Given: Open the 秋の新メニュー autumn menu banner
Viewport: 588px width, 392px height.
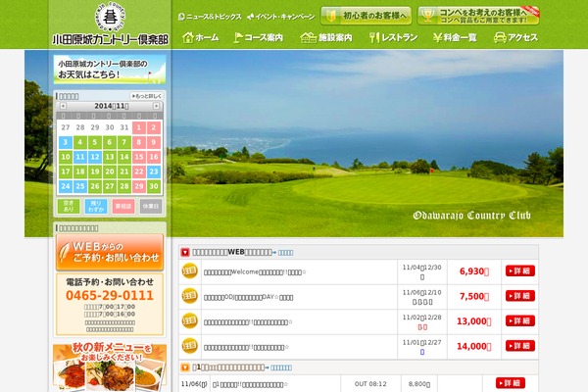Looking at the screenshot, I should pyautogui.click(x=110, y=367).
